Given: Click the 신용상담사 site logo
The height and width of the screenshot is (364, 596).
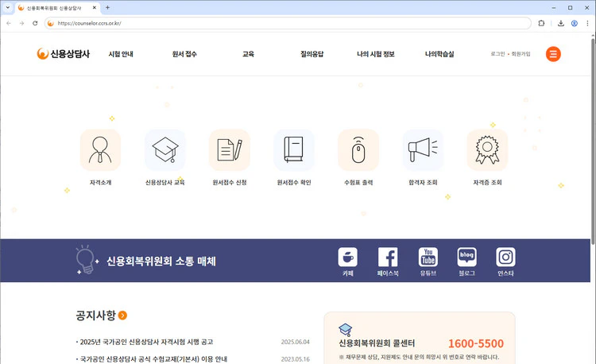Looking at the screenshot, I should [63, 54].
